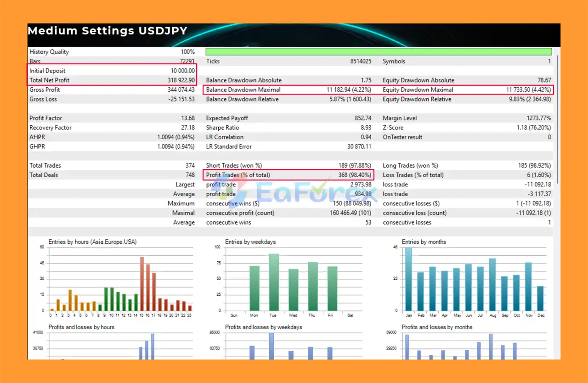588x383 pixels.
Task: Click the Jan bar in Entries by months
Action: click(x=408, y=279)
